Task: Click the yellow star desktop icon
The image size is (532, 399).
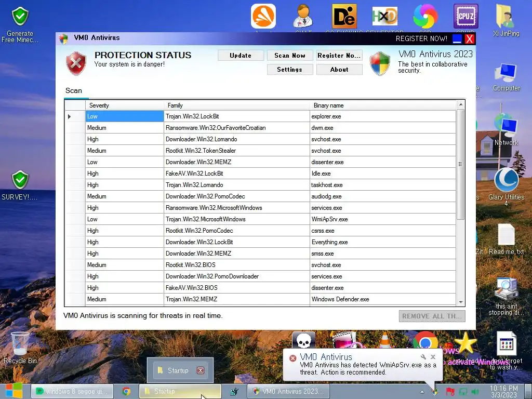Action: 465,343
